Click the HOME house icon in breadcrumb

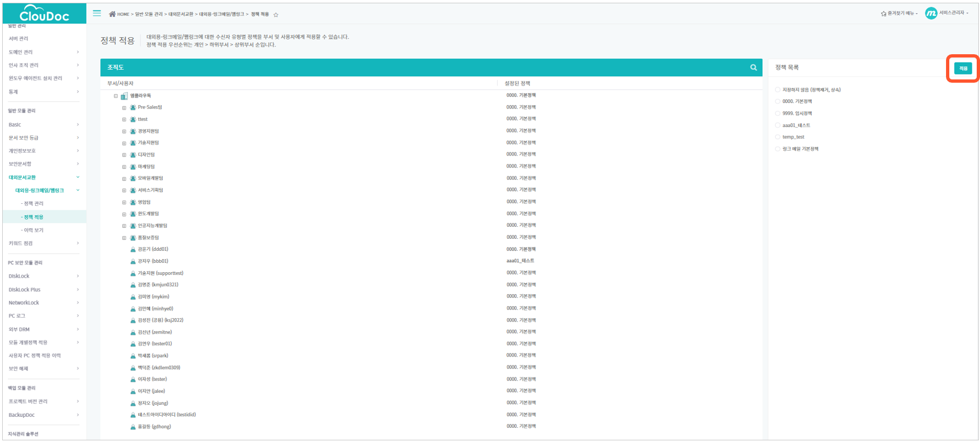click(112, 14)
